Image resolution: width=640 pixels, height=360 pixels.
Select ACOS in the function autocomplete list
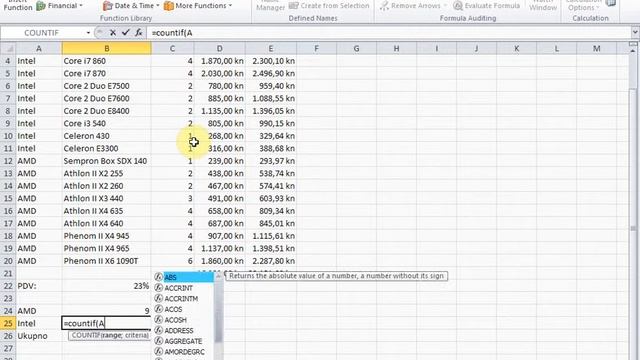point(184,309)
